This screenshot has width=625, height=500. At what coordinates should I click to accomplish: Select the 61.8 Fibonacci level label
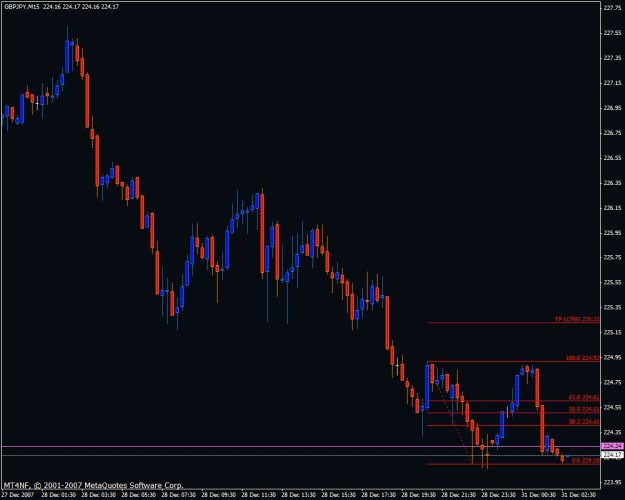(584, 398)
